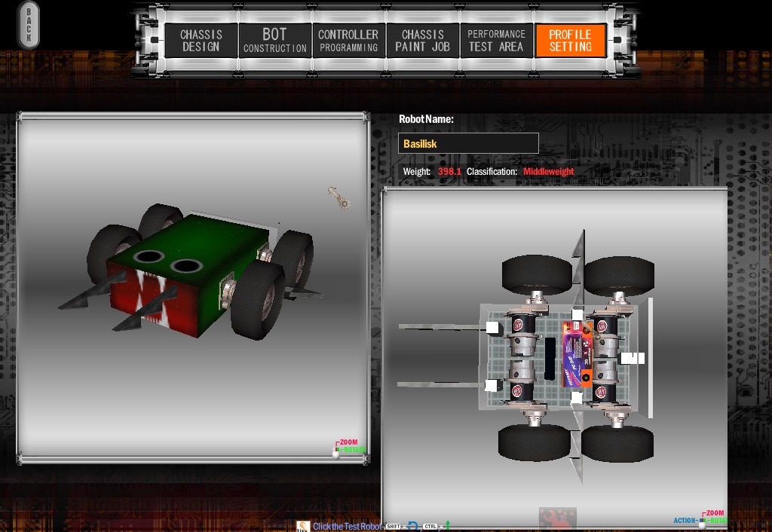Click the ZOOM mouse legend in the 3D preview
Viewport: 772px width, 532px height.
[348, 442]
